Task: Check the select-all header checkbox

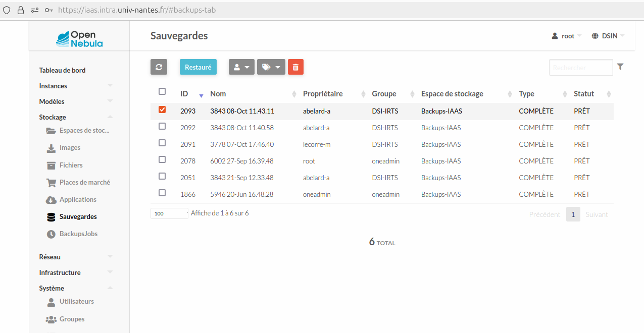Action: point(162,92)
